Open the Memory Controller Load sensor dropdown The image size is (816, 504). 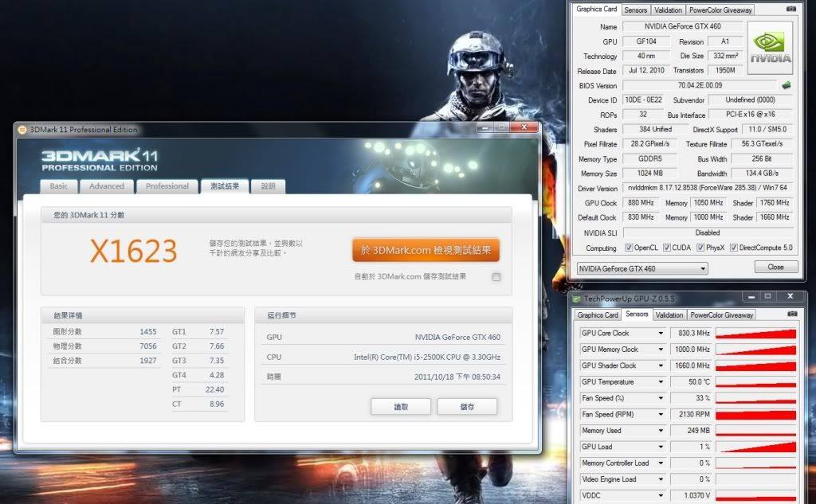[x=661, y=463]
